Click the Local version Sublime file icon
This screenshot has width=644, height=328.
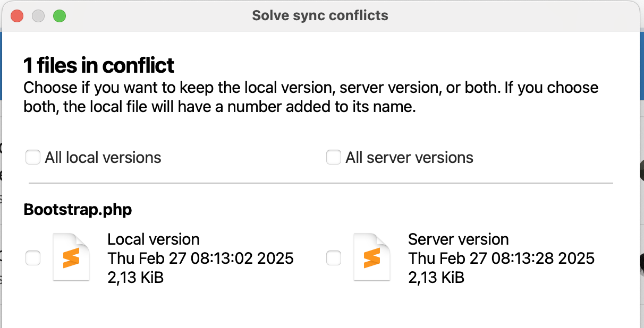coord(71,258)
